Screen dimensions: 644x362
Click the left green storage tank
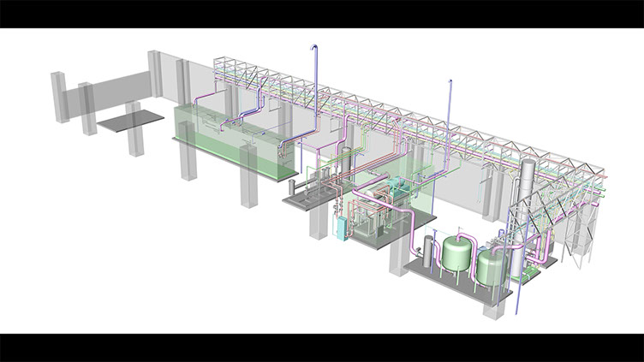tap(456, 254)
